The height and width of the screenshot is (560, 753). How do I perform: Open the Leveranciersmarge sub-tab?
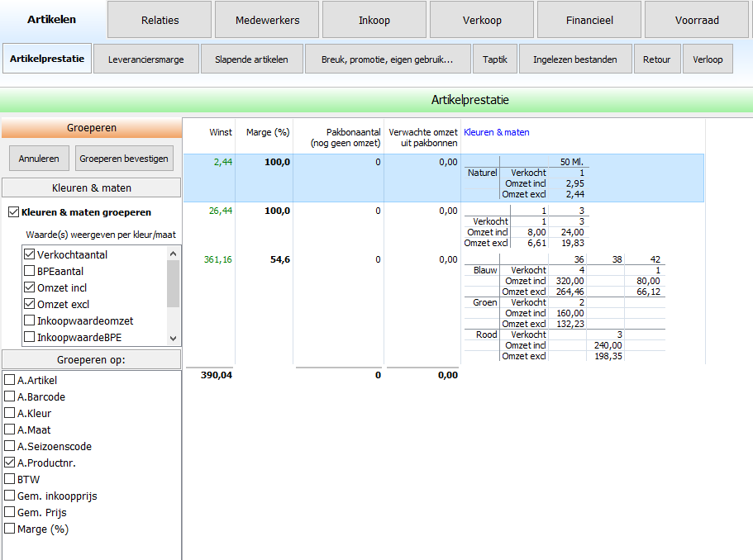point(146,59)
